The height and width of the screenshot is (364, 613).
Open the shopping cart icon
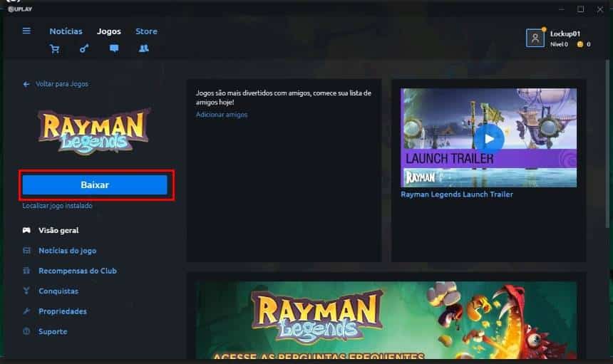55,49
